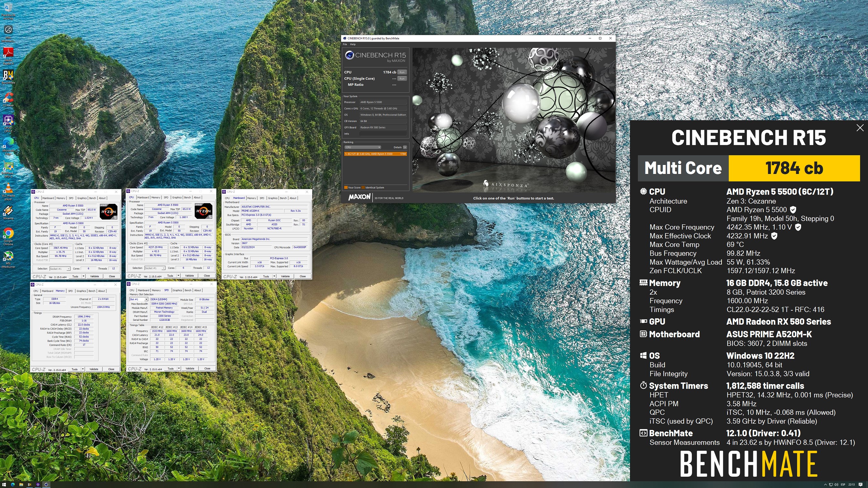Open Socket #1 dropdown in CPU-Z showing 3567.45 MHz

click(60, 269)
